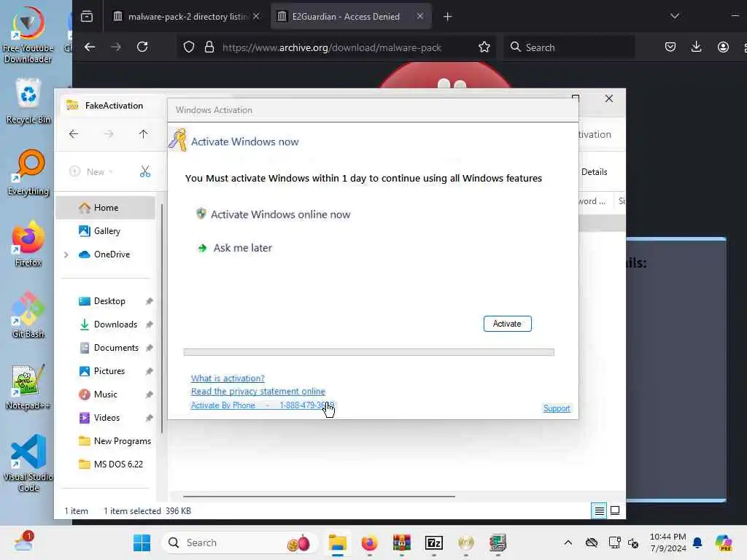This screenshot has width=747, height=560.
Task: Open Copilot preview icon in taskbar
Action: (723, 542)
